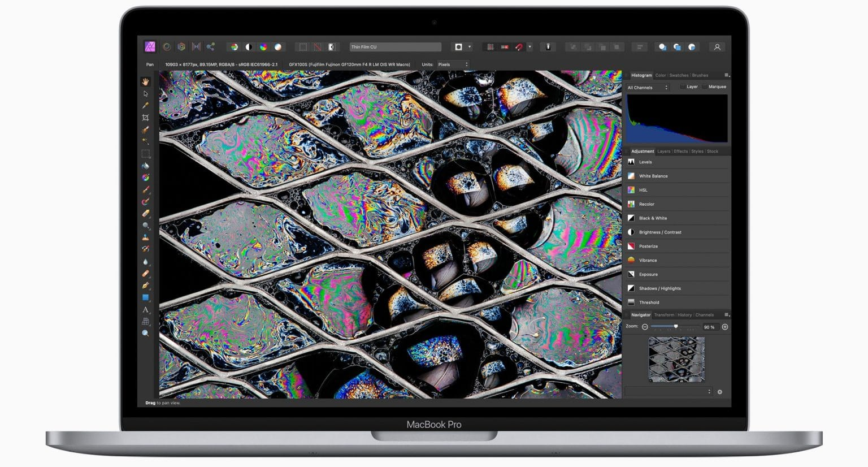Enable the Marquee histogram checkbox
The height and width of the screenshot is (467, 868).
click(705, 87)
